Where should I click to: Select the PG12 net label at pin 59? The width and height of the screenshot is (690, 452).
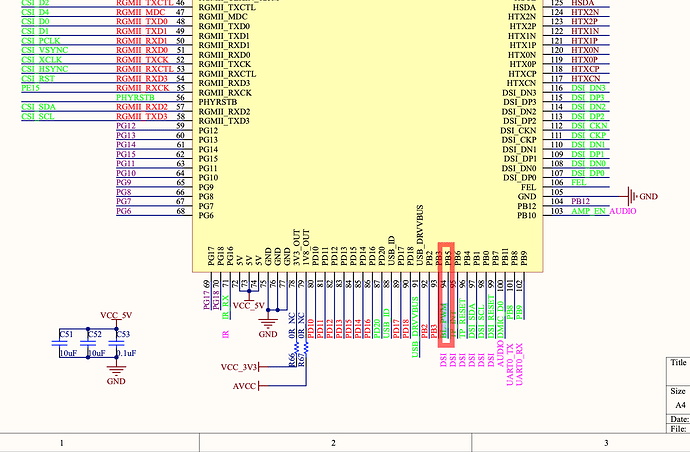point(126,126)
